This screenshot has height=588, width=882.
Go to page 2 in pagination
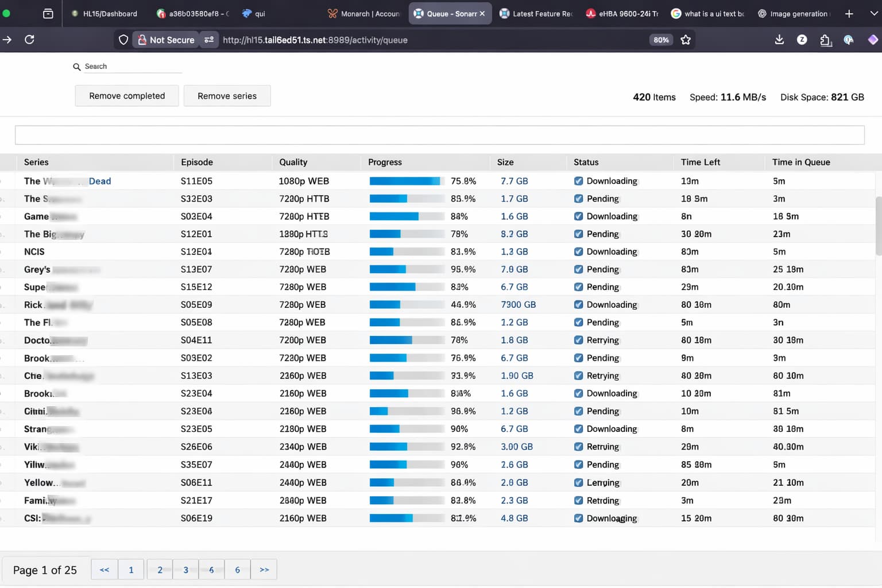[160, 570]
